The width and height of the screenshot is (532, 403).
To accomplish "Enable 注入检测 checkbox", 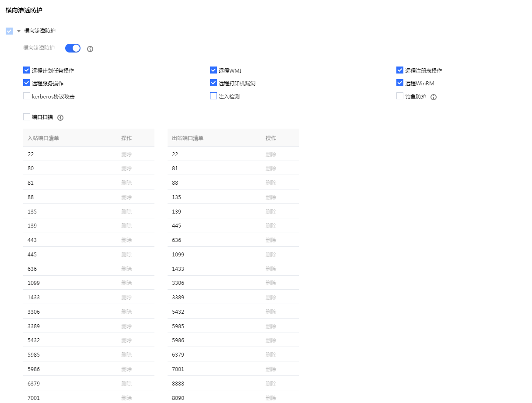I will click(213, 96).
